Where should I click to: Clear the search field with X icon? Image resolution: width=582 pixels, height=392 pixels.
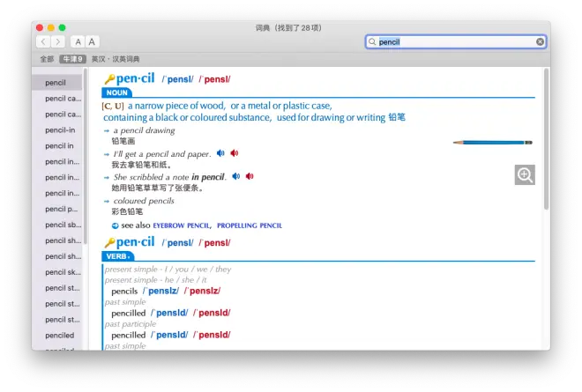[x=540, y=42]
